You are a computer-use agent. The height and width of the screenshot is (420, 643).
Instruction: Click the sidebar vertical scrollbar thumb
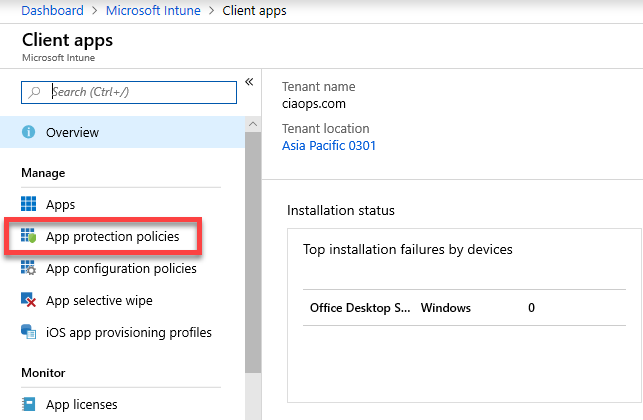coord(252,250)
